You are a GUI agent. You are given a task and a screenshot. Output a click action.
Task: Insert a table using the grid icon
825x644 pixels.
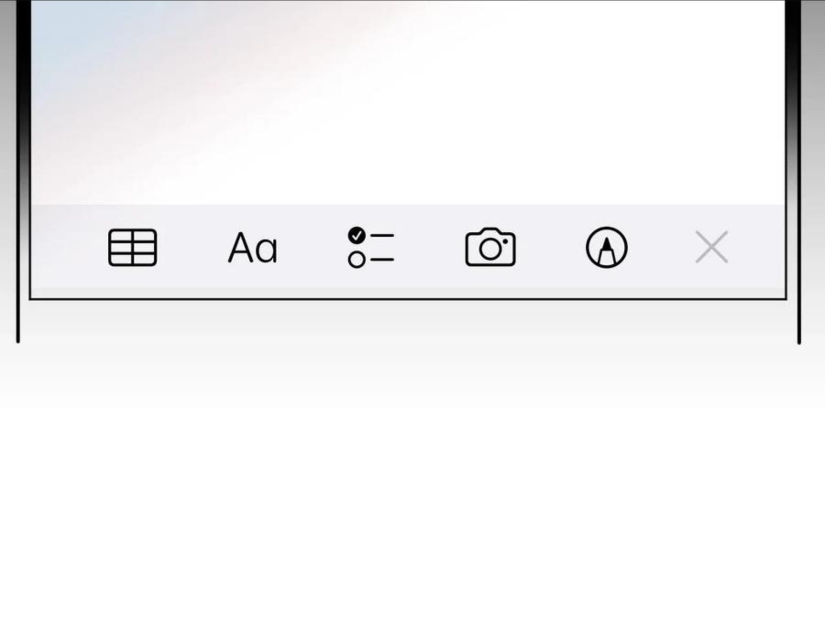pos(132,247)
